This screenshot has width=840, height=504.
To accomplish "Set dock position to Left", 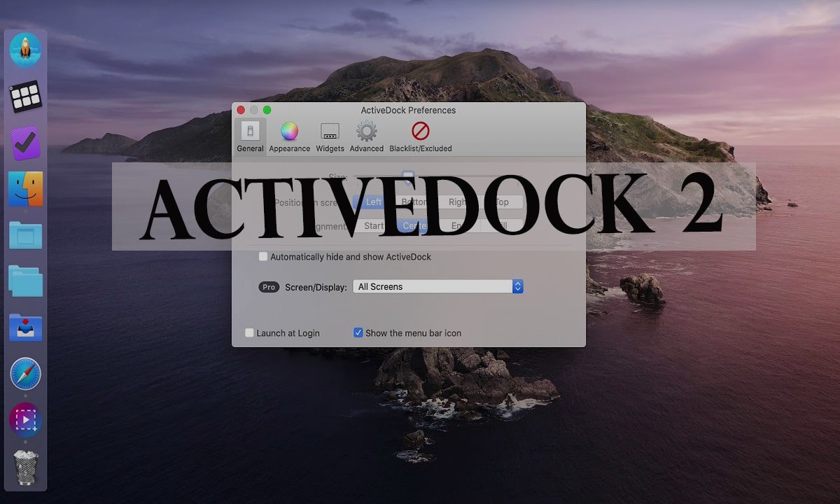I will coord(374,202).
